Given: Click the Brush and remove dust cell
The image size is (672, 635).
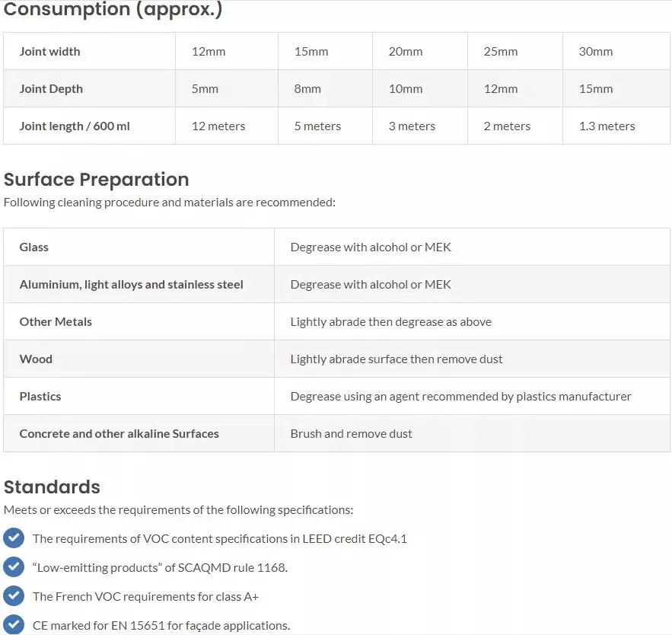Looking at the screenshot, I should coord(351,434).
